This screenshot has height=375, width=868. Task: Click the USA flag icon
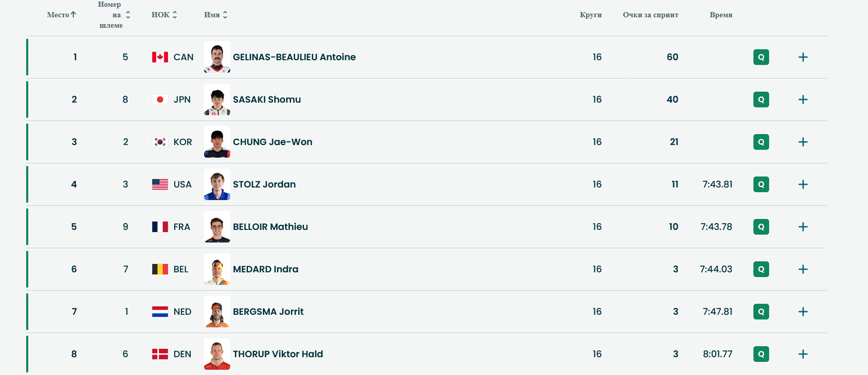[160, 184]
